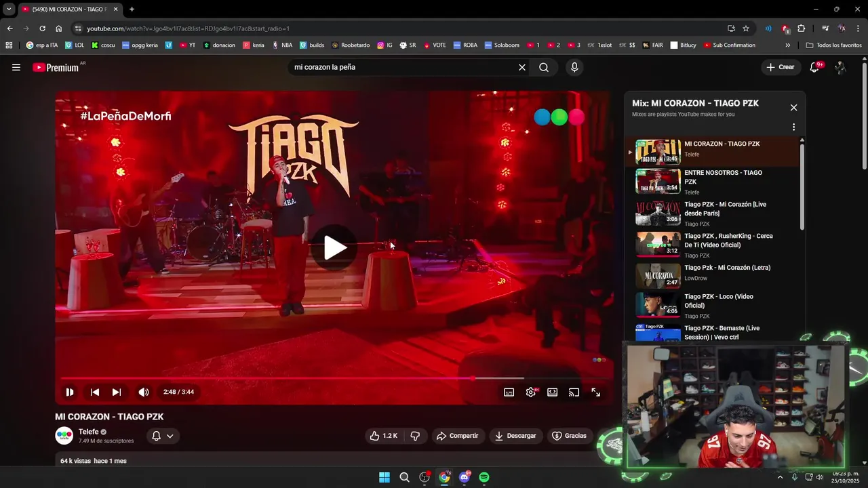
Task: Select 'Bemaste (Live Session)' in the Mix
Action: point(713,333)
